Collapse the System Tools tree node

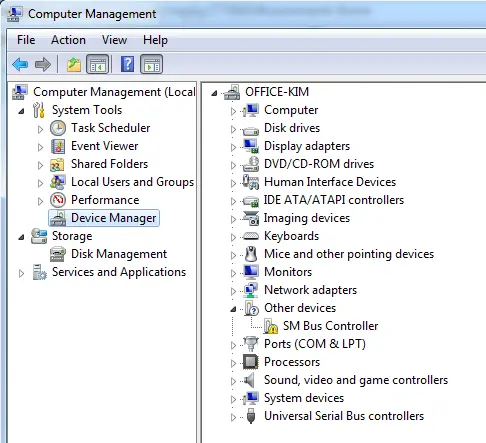pyautogui.click(x=21, y=111)
